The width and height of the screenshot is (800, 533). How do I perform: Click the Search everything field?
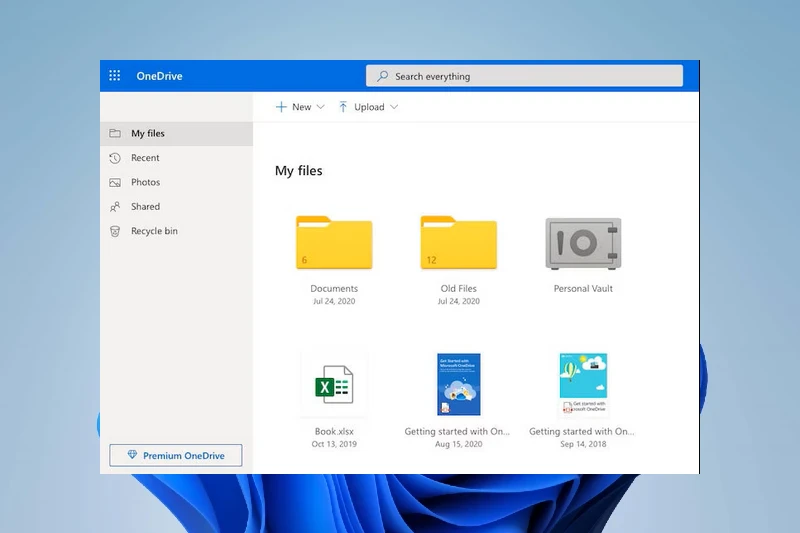[x=524, y=76]
